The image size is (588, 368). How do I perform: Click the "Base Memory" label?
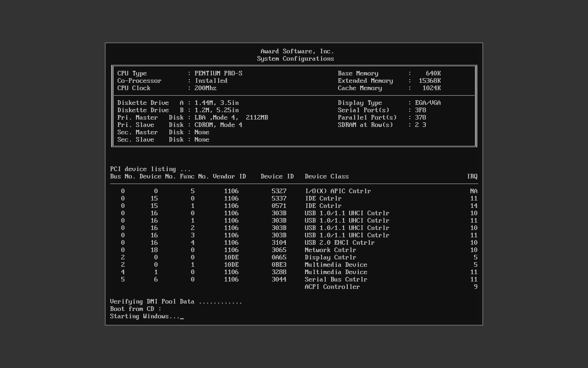(358, 74)
